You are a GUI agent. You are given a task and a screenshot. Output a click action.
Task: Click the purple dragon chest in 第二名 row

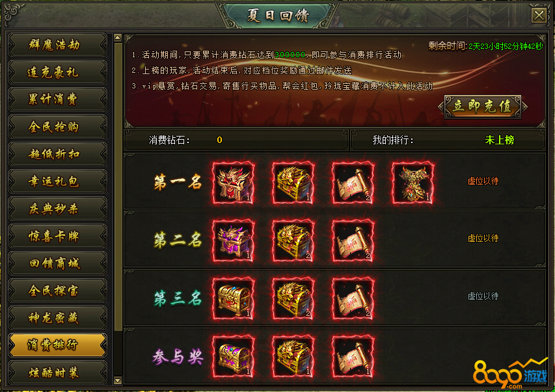234,241
